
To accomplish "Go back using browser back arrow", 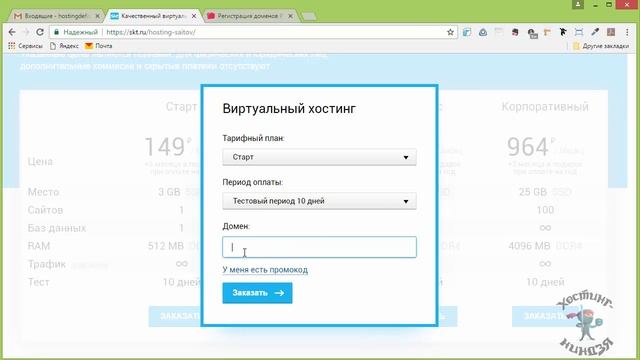I will [x=12, y=32].
